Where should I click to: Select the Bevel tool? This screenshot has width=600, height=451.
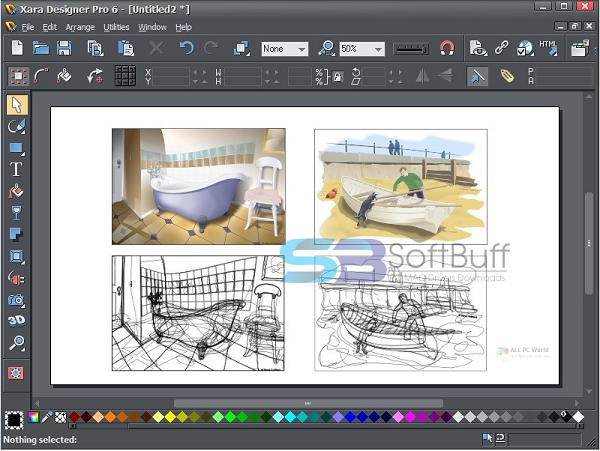coord(16,256)
